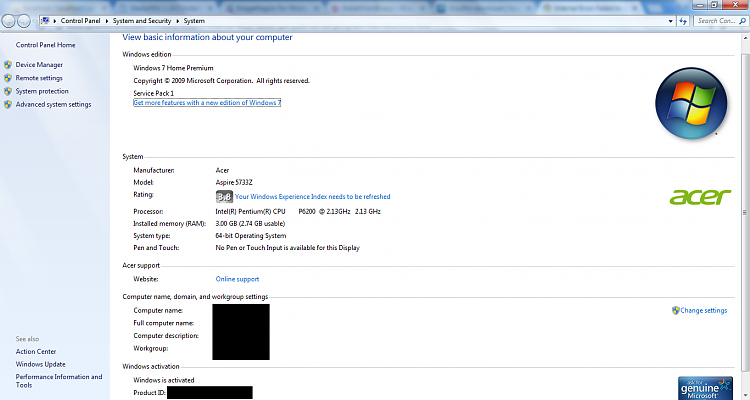Click Windows Experience Index needs refresh link
750x400 pixels.
click(x=312, y=197)
